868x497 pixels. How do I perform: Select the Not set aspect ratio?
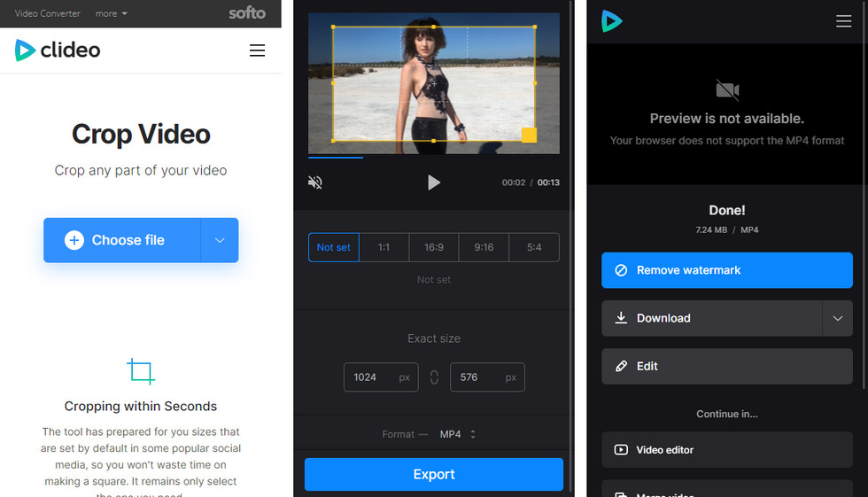point(334,247)
